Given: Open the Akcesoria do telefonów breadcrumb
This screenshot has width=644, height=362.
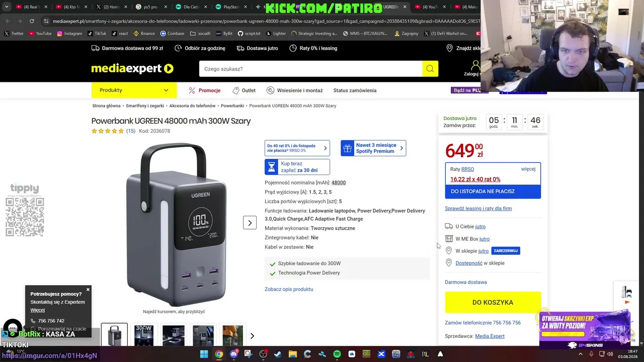Looking at the screenshot, I should pyautogui.click(x=192, y=106).
